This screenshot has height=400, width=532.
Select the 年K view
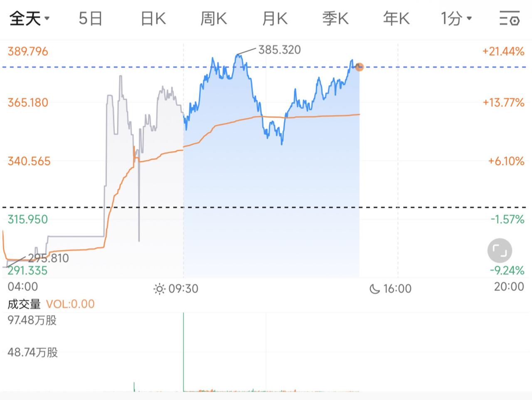click(x=396, y=18)
